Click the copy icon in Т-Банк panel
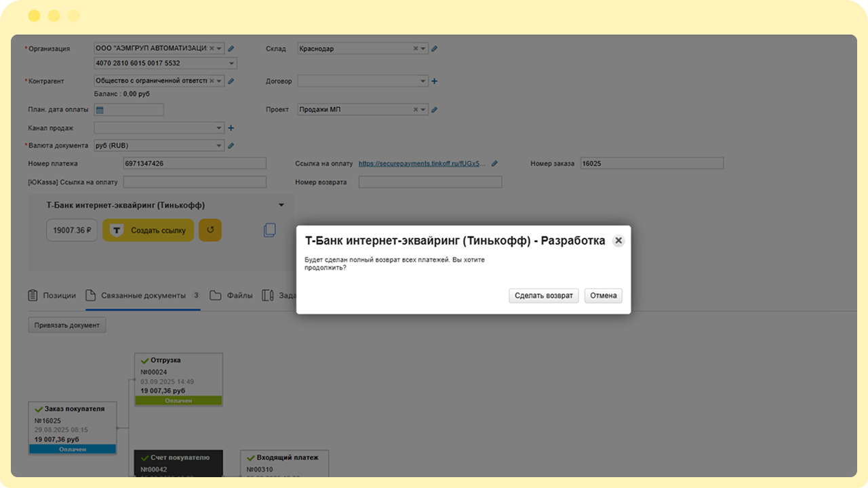The image size is (868, 488). tap(269, 230)
